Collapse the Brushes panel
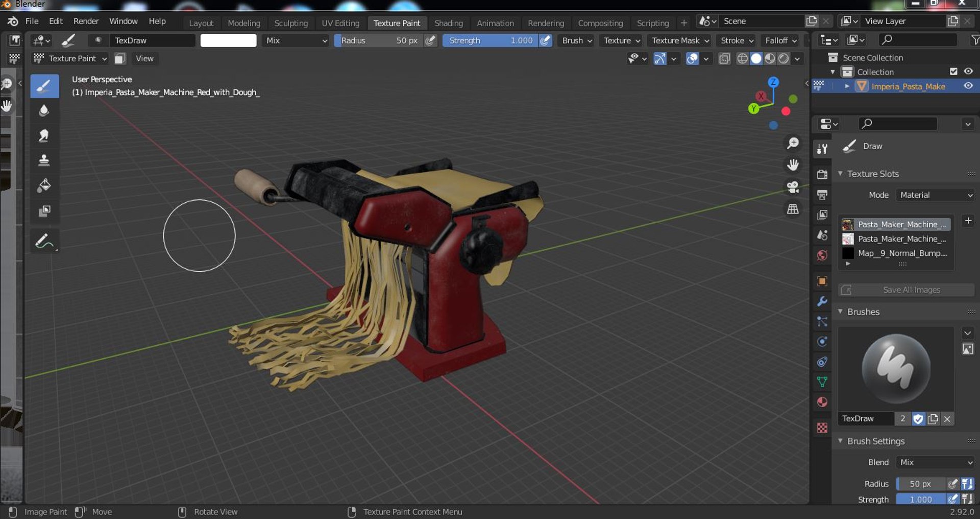The height and width of the screenshot is (519, 980). [840, 312]
